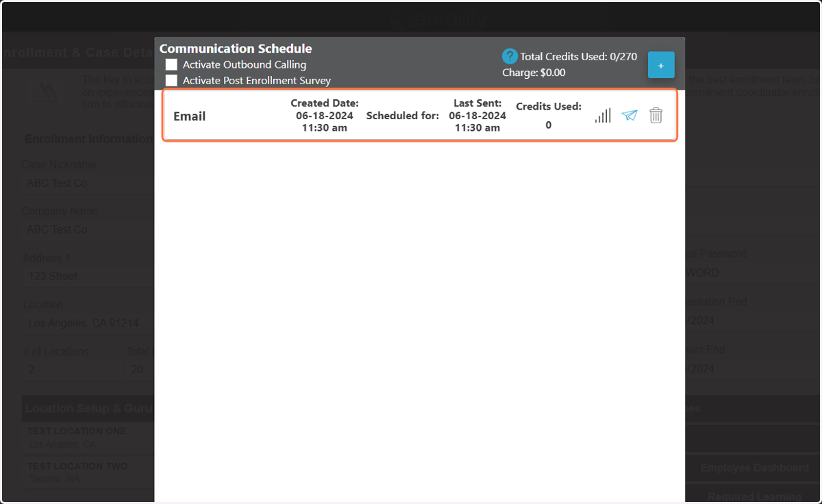Select the Credits Used value 0
The height and width of the screenshot is (504, 822).
(549, 125)
